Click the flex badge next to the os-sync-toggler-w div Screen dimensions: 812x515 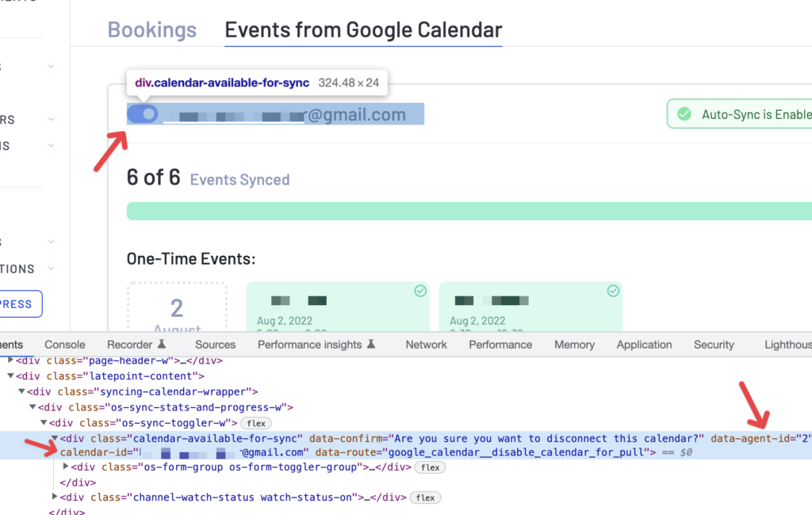click(x=255, y=423)
